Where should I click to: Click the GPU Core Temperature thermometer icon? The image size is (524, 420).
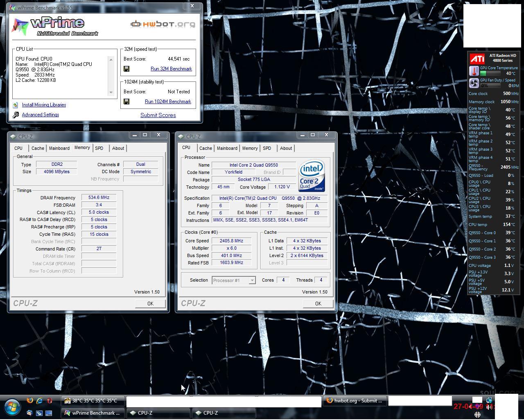click(474, 71)
